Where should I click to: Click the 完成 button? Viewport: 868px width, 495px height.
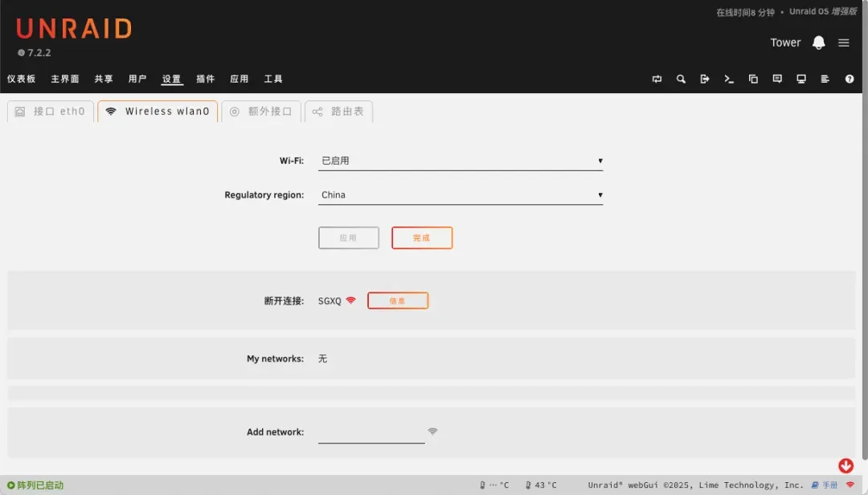422,238
